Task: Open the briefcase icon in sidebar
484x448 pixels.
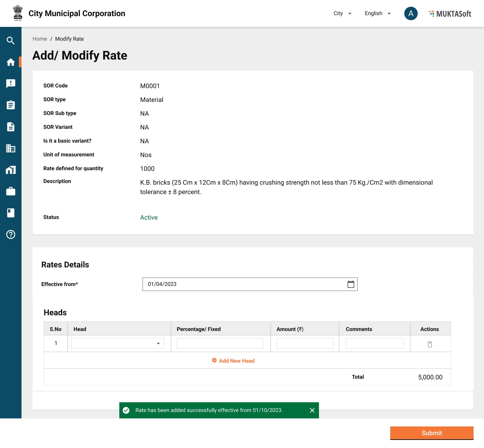Action: (x=11, y=191)
